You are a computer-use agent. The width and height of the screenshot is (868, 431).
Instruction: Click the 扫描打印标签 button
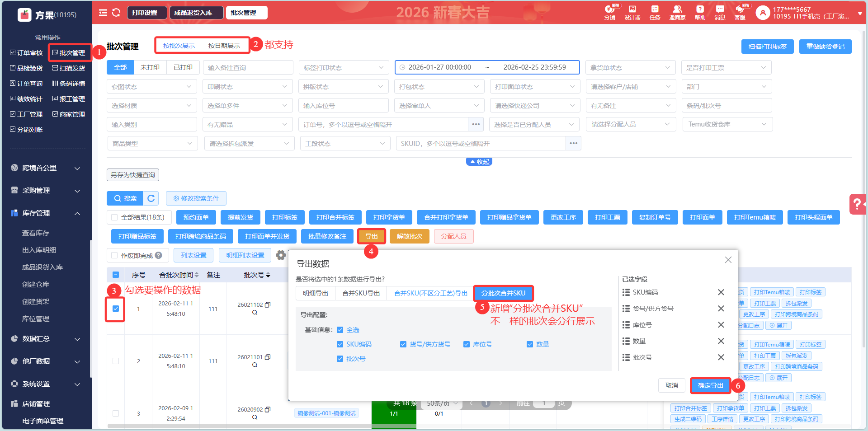[x=767, y=47]
